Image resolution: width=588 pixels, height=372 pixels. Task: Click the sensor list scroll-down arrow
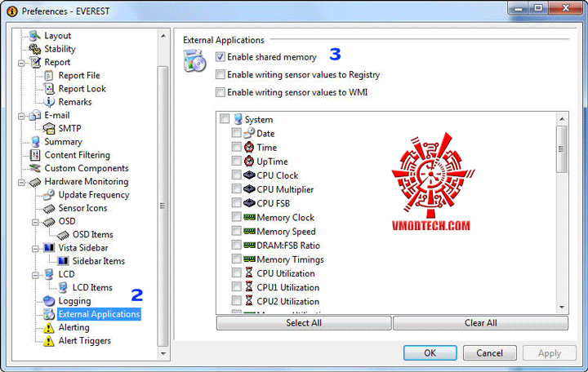click(561, 308)
